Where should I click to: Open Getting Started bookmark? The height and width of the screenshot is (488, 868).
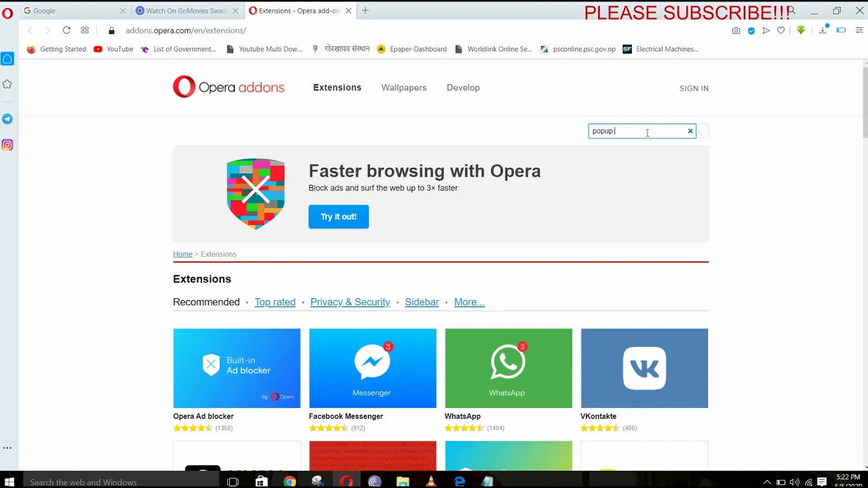click(x=56, y=49)
